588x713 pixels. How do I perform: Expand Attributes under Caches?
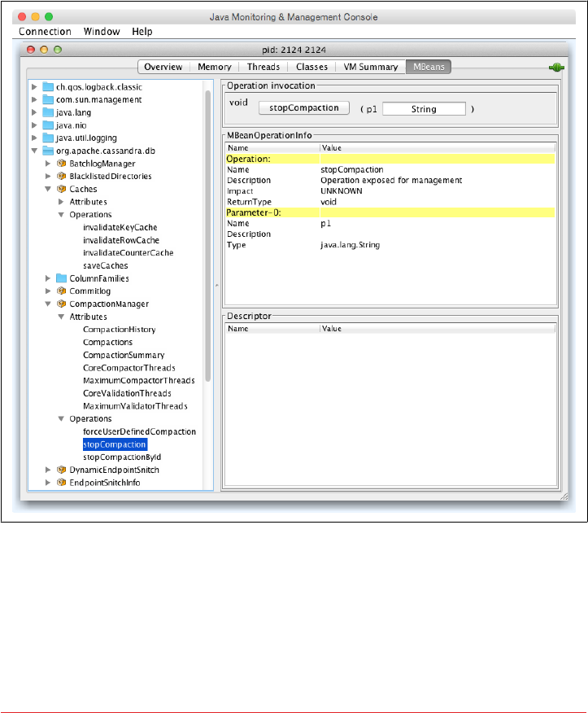61,201
